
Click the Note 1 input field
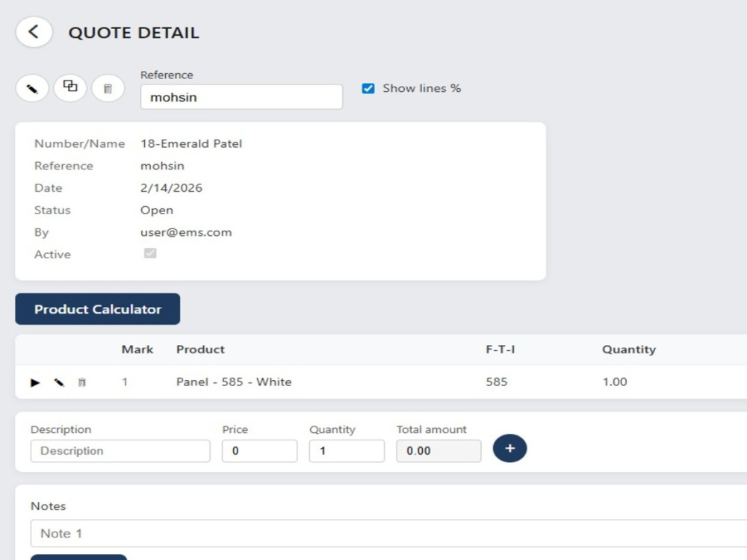point(388,533)
